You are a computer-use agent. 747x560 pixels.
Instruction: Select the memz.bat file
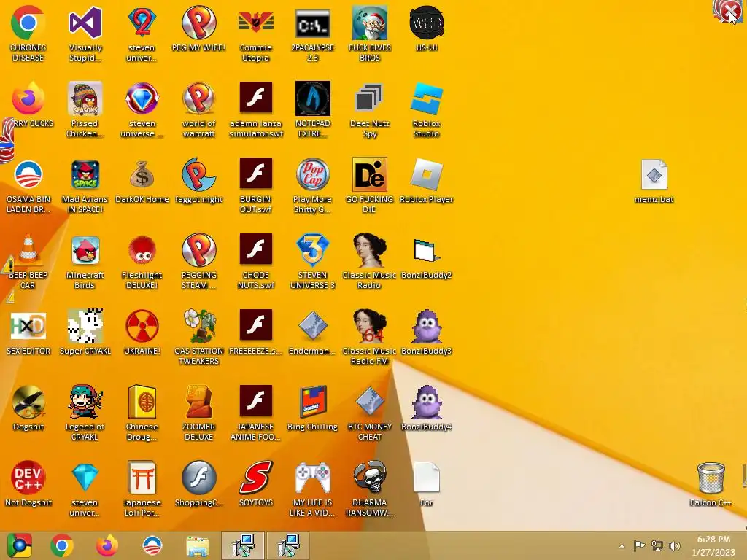click(654, 174)
